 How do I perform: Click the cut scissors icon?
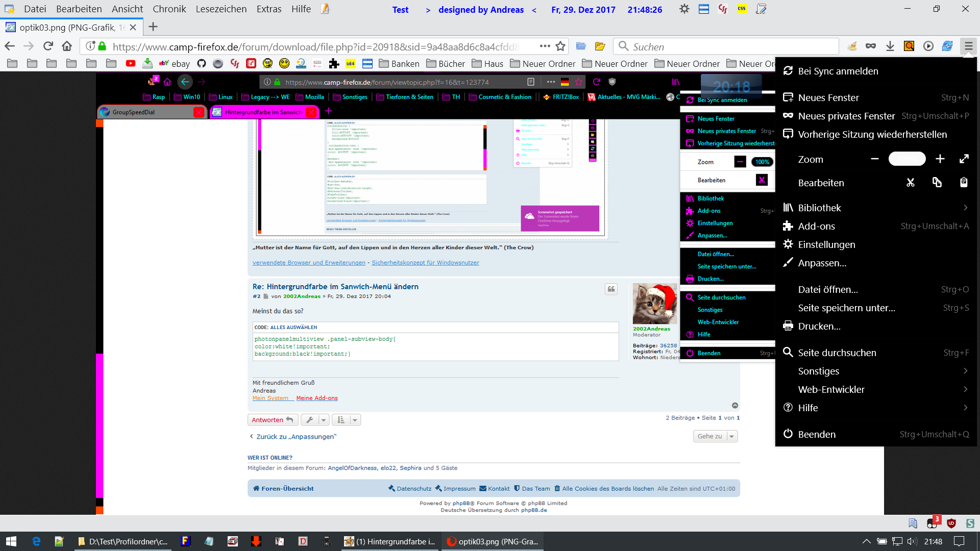[x=910, y=183]
